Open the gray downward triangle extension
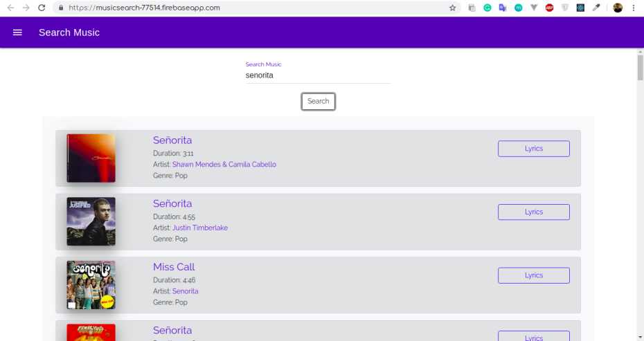644x341 pixels. 533,8
